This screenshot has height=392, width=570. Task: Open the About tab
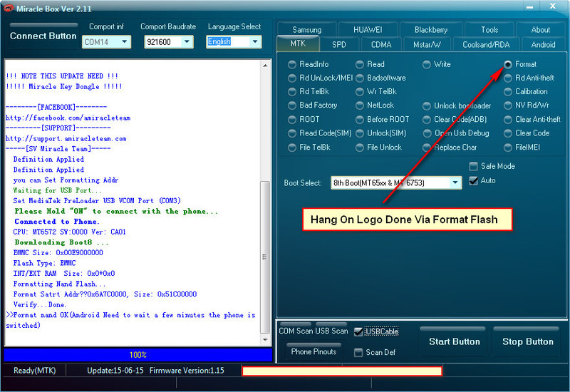point(541,29)
